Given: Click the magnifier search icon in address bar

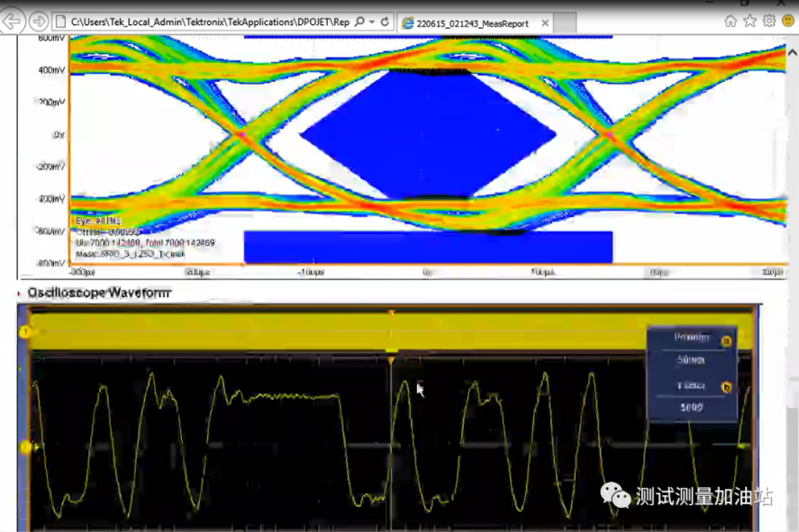Looking at the screenshot, I should 359,22.
